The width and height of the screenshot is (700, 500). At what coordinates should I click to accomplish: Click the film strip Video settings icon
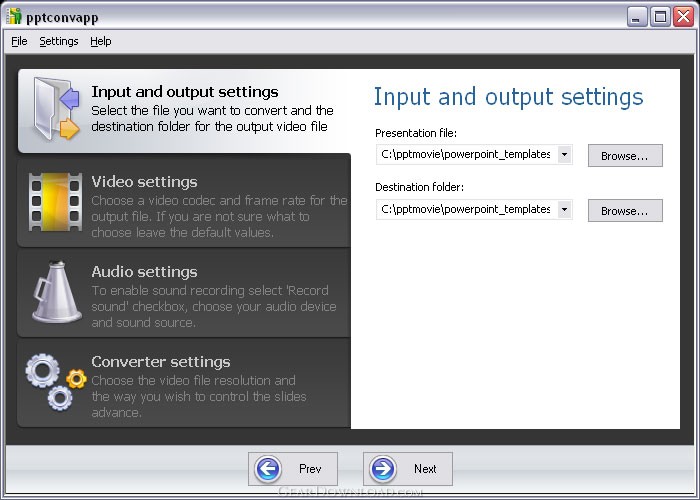pos(55,202)
